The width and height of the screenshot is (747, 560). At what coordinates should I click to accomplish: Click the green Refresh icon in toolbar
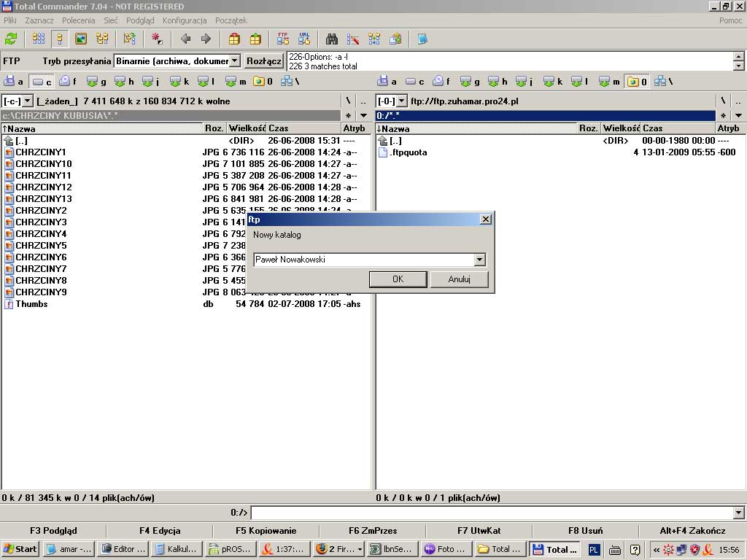click(x=11, y=39)
